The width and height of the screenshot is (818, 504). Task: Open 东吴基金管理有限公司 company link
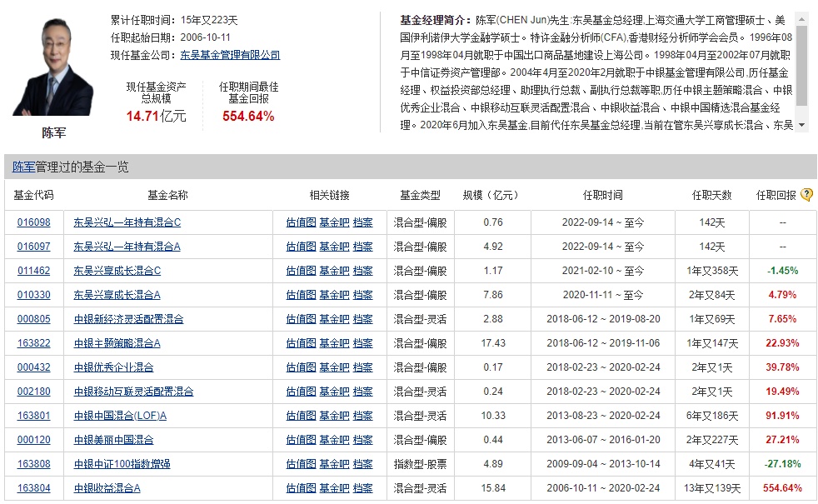point(230,55)
